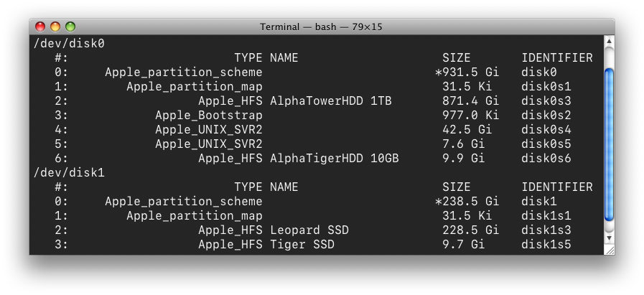The width and height of the screenshot is (644, 295).
Task: Click the /dev/disk0 header line
Action: (x=69, y=44)
